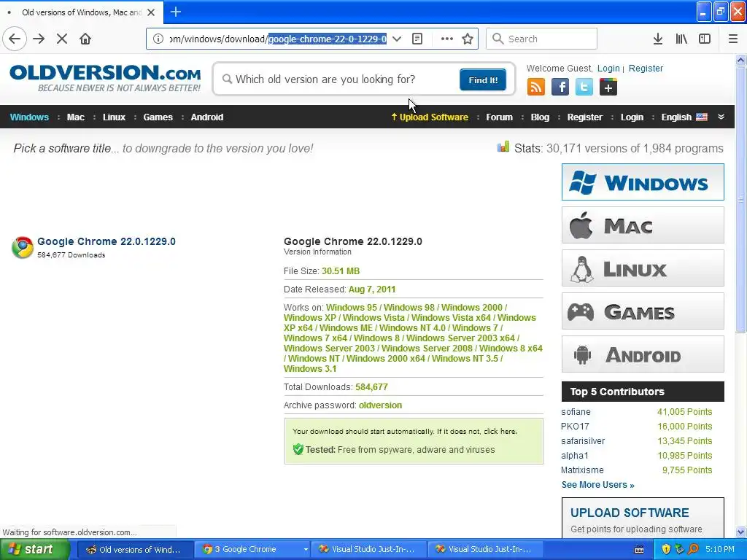Switch to Google Chrome taskbar group
The height and width of the screenshot is (560, 747).
(252, 549)
